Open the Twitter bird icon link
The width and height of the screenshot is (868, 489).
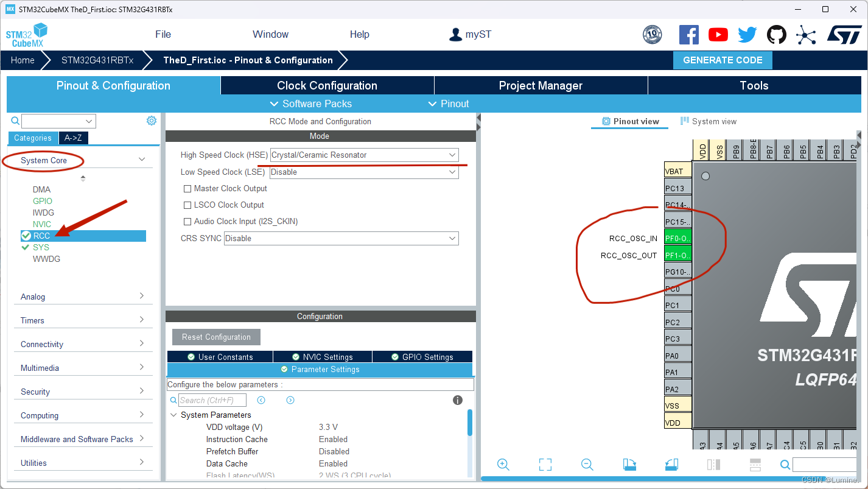[x=747, y=35]
